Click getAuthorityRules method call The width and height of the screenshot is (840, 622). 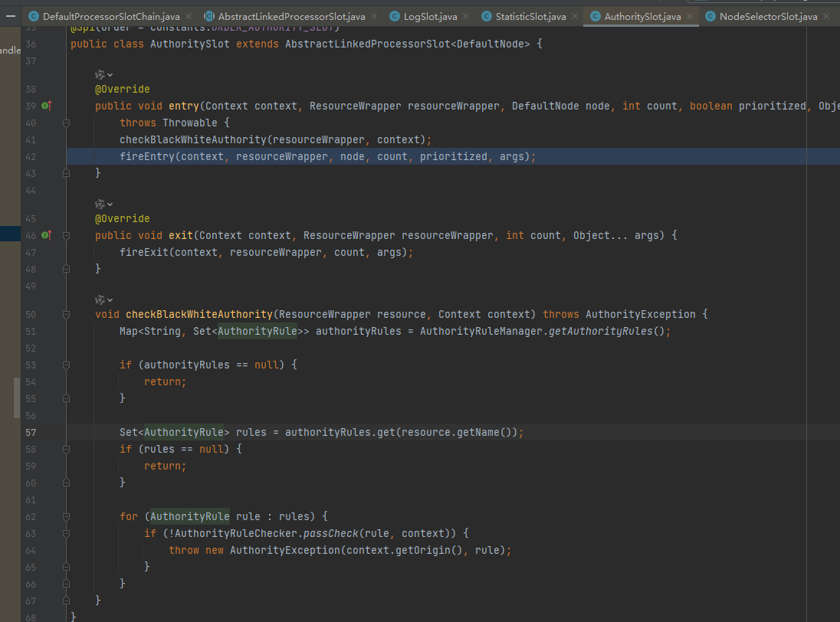click(601, 332)
